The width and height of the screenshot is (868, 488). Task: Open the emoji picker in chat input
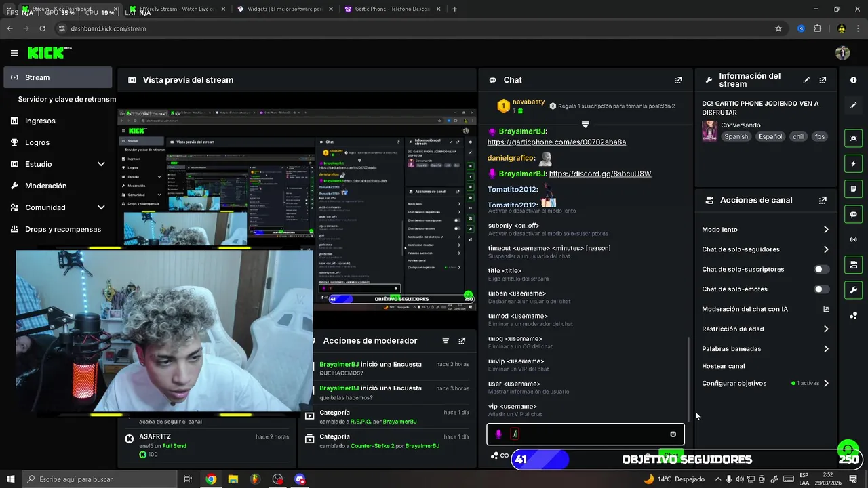pyautogui.click(x=673, y=434)
